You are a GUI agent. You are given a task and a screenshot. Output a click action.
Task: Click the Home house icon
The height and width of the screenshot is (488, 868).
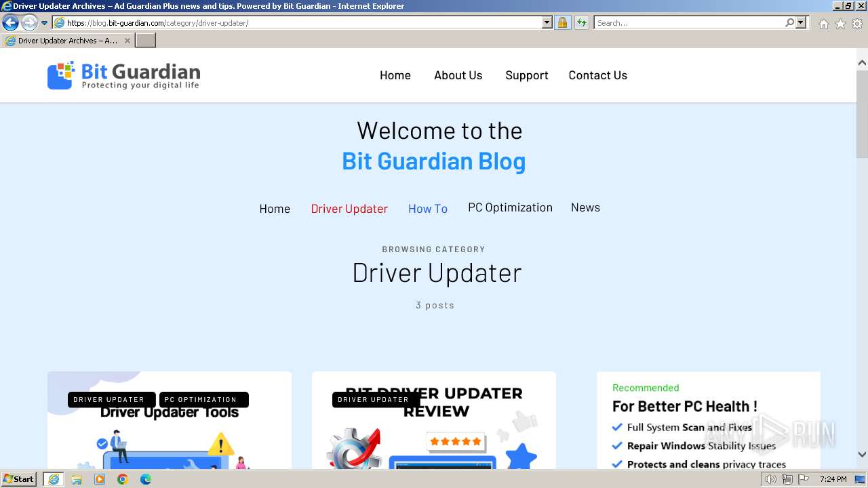(823, 24)
